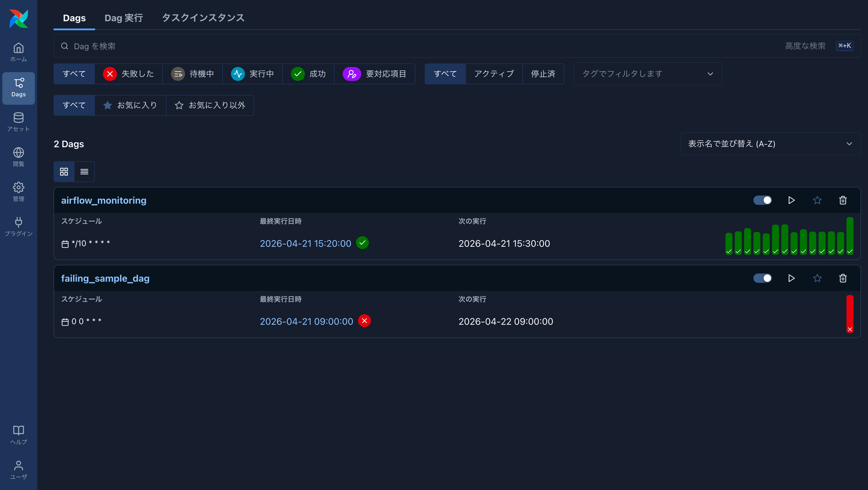Screen dimensions: 868x490
Task: Open the 表示名で並び替え sort dropdown
Action: pyautogui.click(x=770, y=143)
